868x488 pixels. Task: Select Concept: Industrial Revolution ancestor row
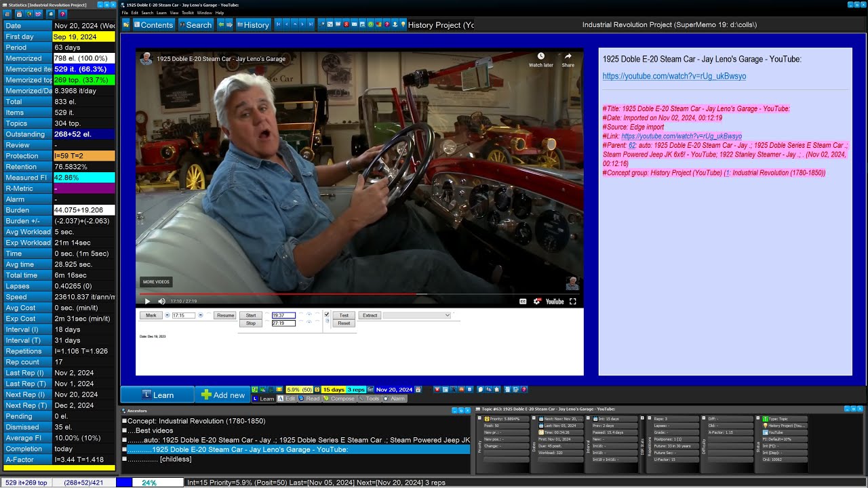197,421
